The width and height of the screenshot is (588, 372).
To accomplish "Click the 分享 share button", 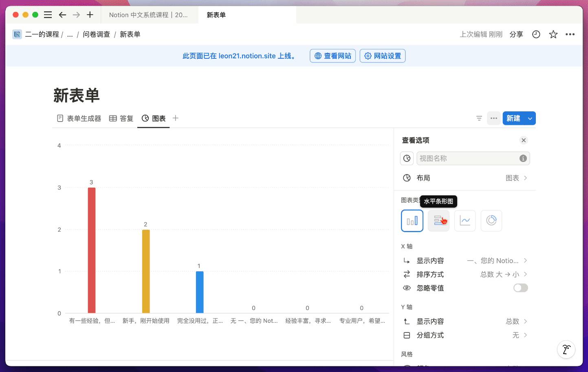I will 516,34.
